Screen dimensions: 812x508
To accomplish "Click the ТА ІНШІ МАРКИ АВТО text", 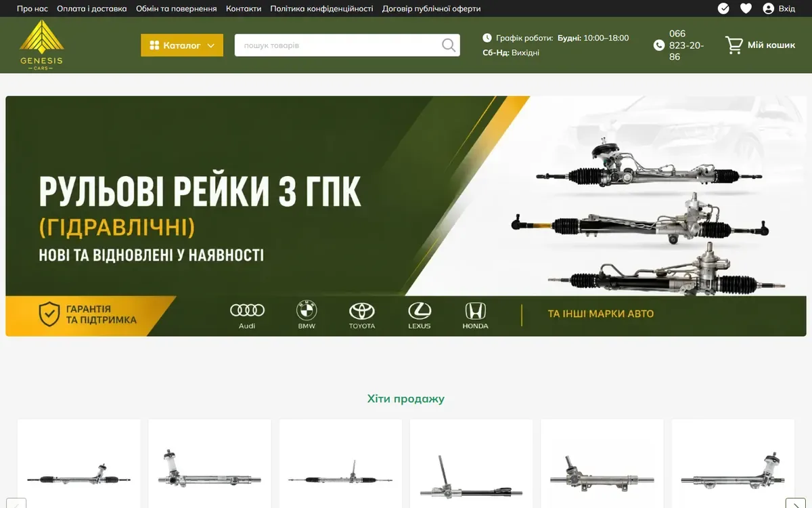I will (601, 314).
